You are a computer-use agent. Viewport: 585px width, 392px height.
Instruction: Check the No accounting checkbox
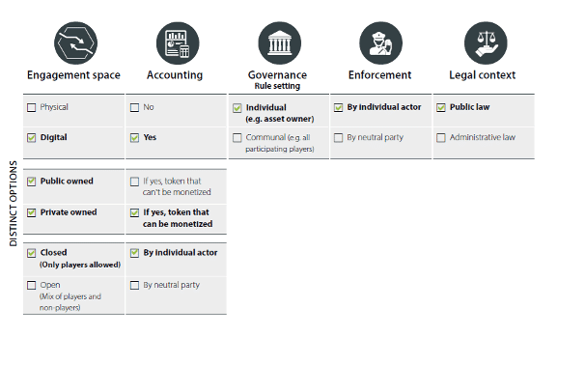tap(135, 108)
